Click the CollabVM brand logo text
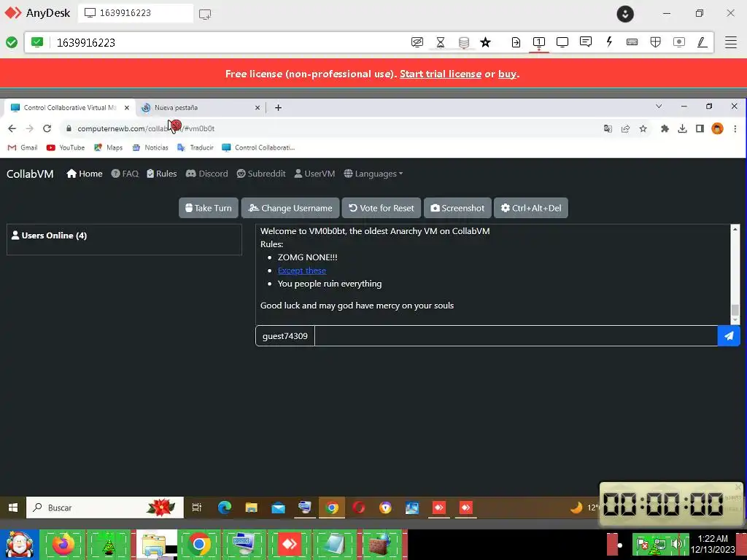The height and width of the screenshot is (560, 747). [x=30, y=174]
